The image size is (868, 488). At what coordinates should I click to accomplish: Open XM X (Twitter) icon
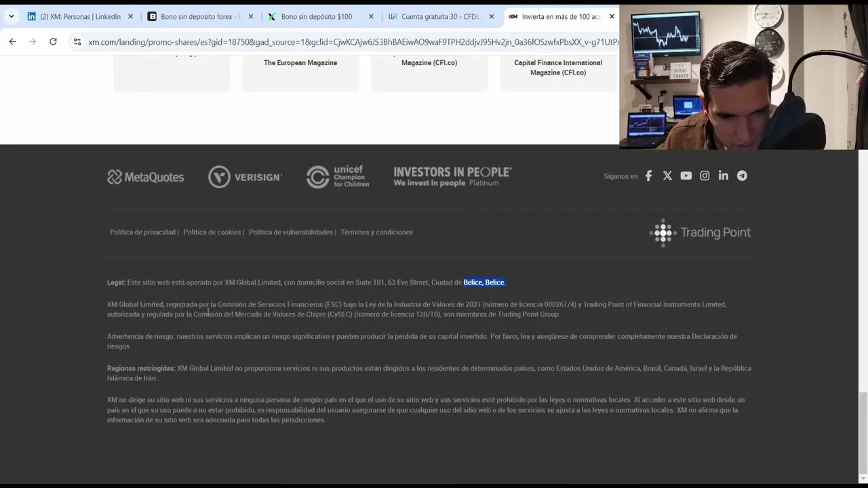pos(667,176)
